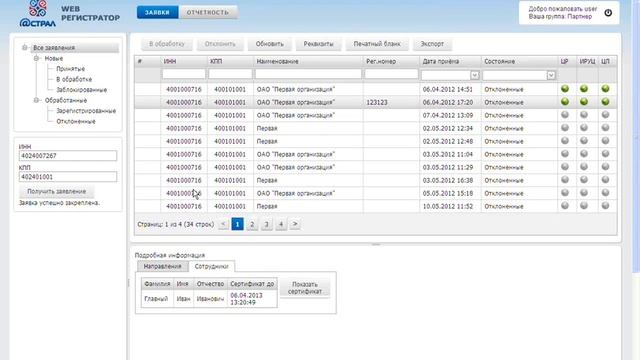The width and height of the screenshot is (640, 360).
Task: Click ИРУЦ status dot for 06.04.2012 17:20 row
Action: click(584, 102)
